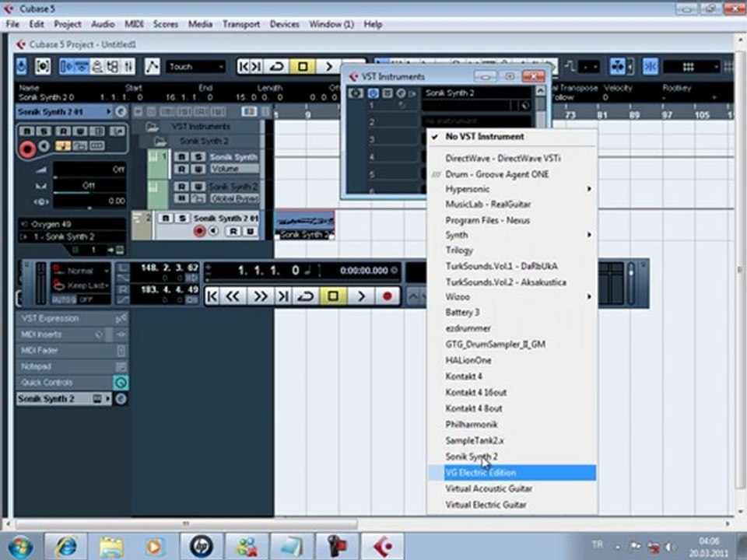Toggle Cycle in the top toolbar
This screenshot has height=560, width=747.
277,66
